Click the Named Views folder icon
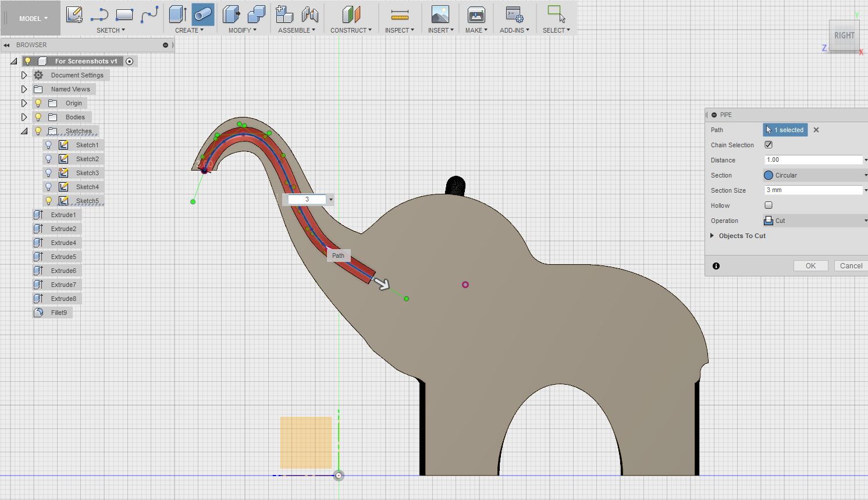This screenshot has width=868, height=500. point(38,89)
